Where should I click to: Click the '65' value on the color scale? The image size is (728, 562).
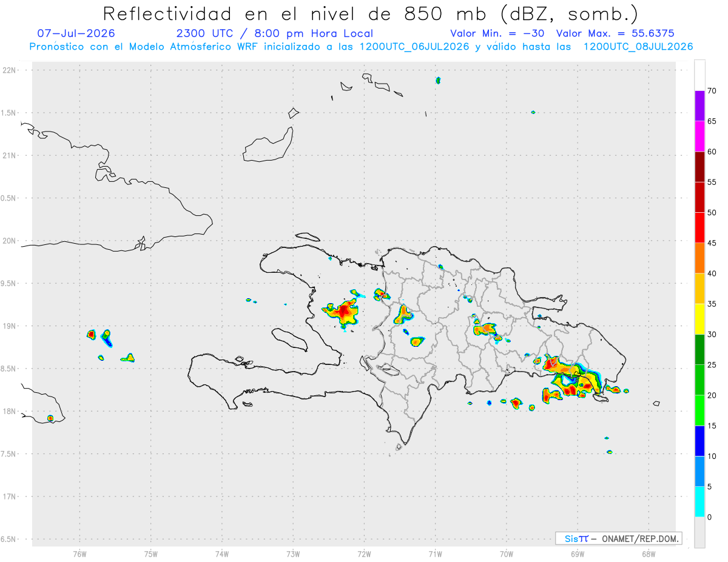pyautogui.click(x=712, y=121)
